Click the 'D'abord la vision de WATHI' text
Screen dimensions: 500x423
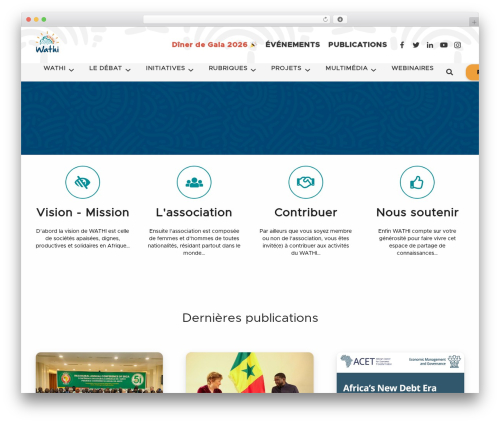pos(83,238)
